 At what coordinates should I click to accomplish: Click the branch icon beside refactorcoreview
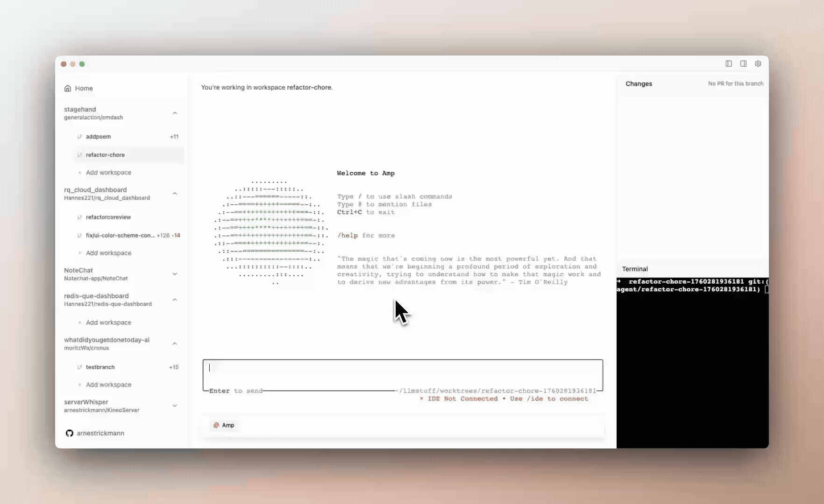79,217
